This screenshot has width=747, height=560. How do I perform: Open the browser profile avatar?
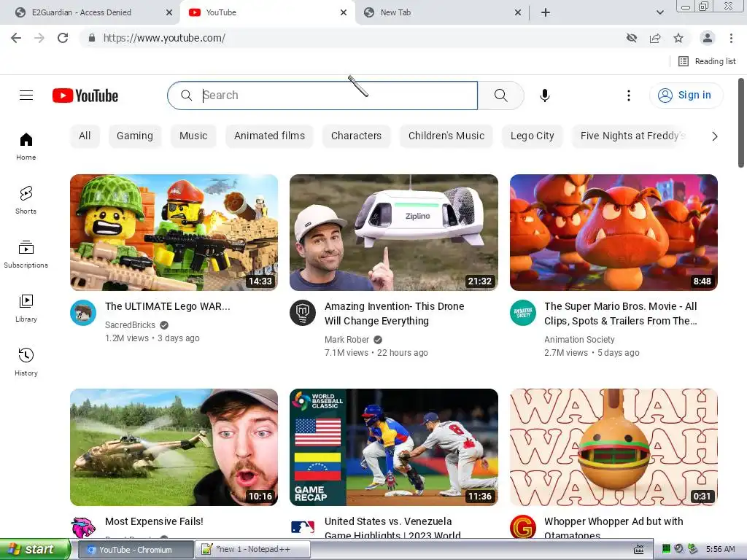coord(708,38)
